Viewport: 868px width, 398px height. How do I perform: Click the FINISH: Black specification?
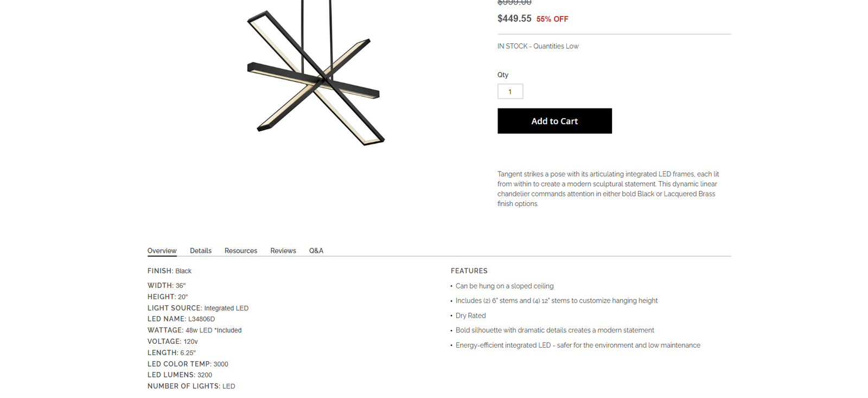(169, 271)
